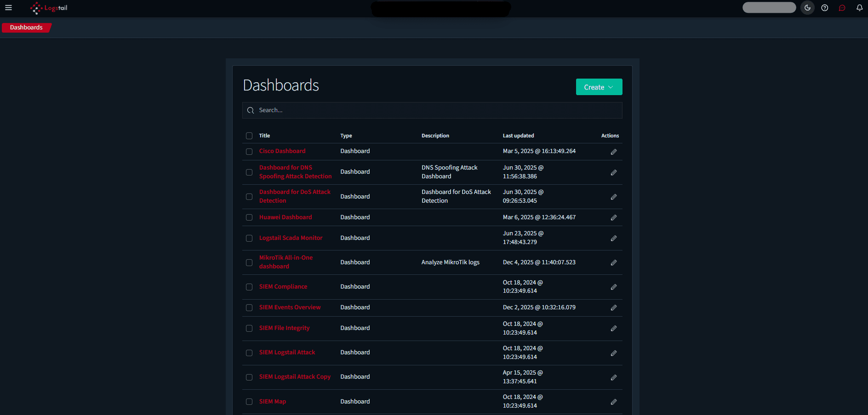Screen dimensions: 868x415
Task: Edit the Cisco Dashboard with pencil icon
Action: tap(613, 152)
